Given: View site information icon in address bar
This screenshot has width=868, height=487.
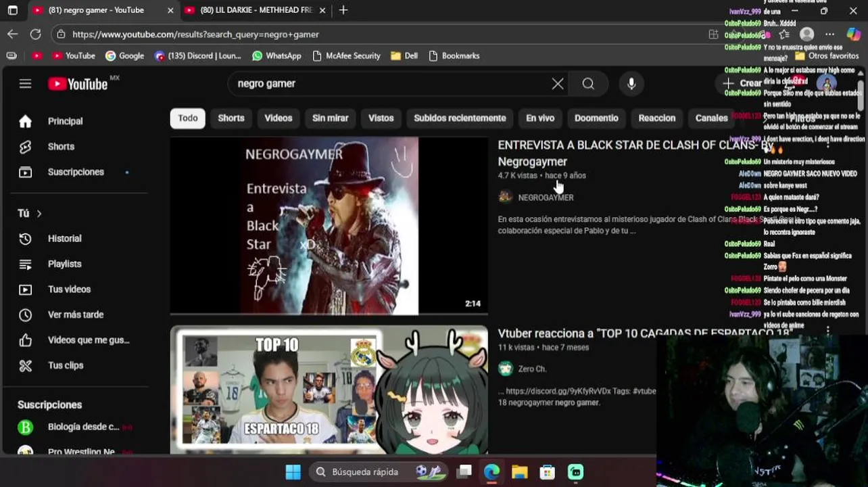Looking at the screenshot, I should (x=62, y=34).
